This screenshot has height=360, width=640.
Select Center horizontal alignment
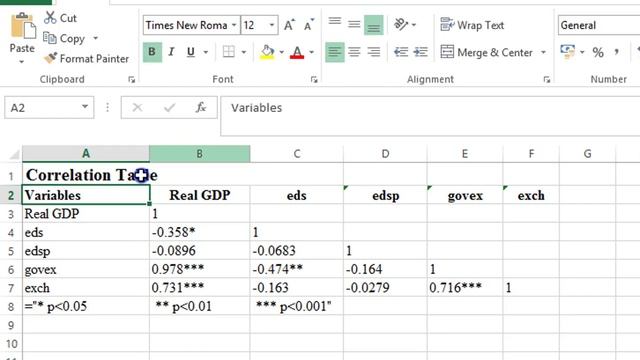354,52
